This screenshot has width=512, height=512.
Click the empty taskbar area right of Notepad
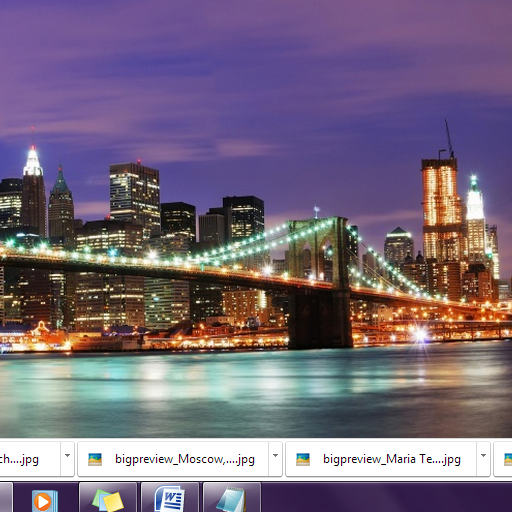tap(387, 497)
